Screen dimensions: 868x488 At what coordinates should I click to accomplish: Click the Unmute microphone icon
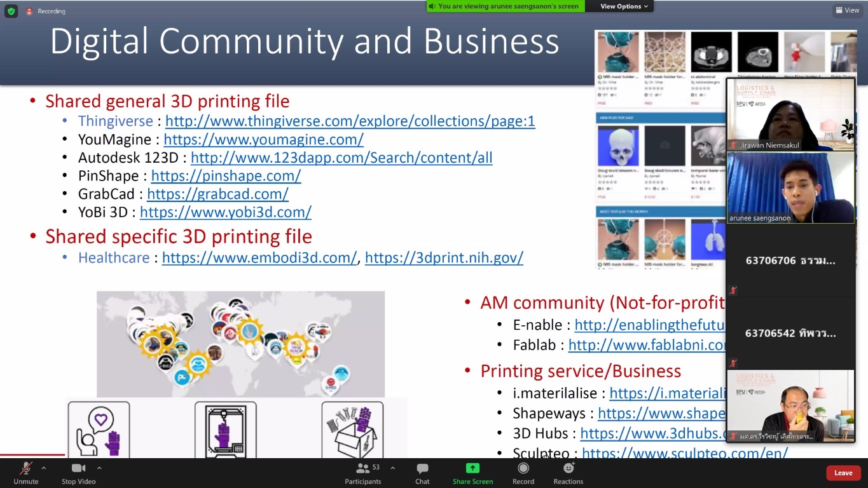coord(26,468)
